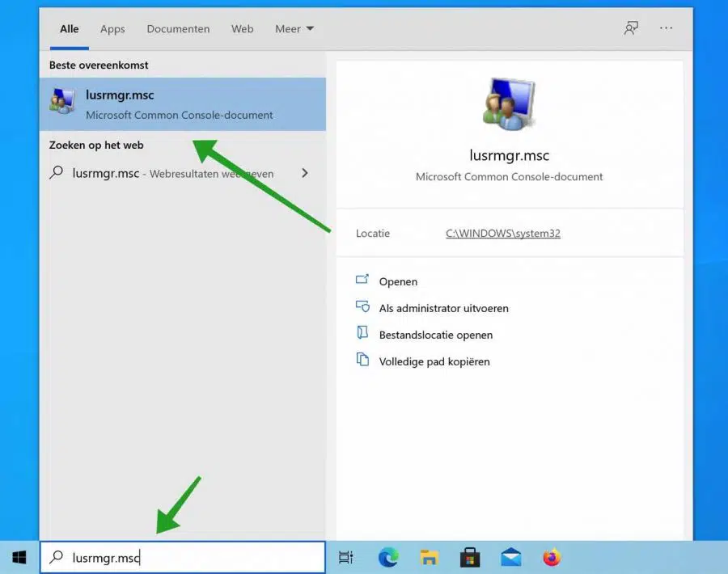Screen dimensions: 728x574
Task: Launch Microsoft Edge from the taskbar
Action: click(x=388, y=557)
